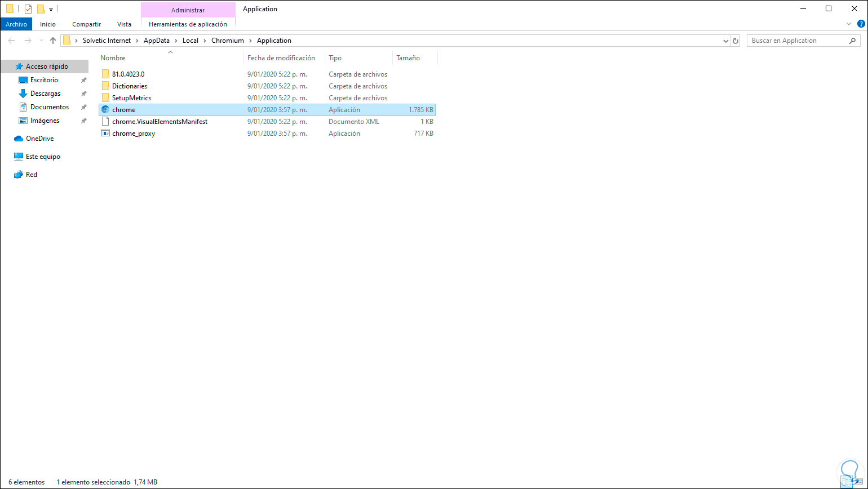This screenshot has width=868, height=489.
Task: Click the folder icon in the address bar
Action: (67, 41)
